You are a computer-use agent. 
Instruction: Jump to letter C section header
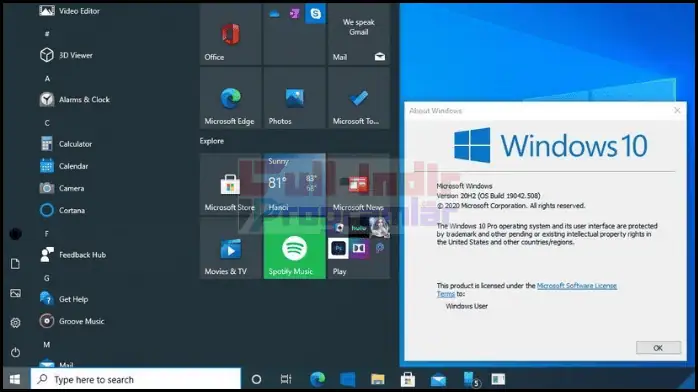coord(47,123)
